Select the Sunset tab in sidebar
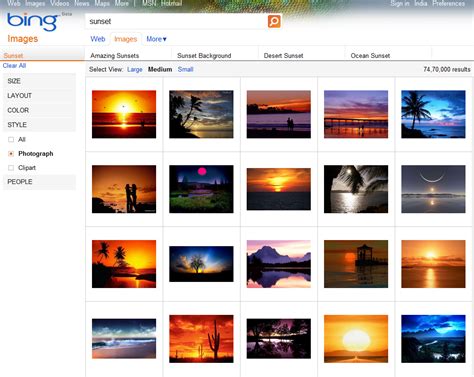Viewport: 474px width, 377px height. [13, 56]
